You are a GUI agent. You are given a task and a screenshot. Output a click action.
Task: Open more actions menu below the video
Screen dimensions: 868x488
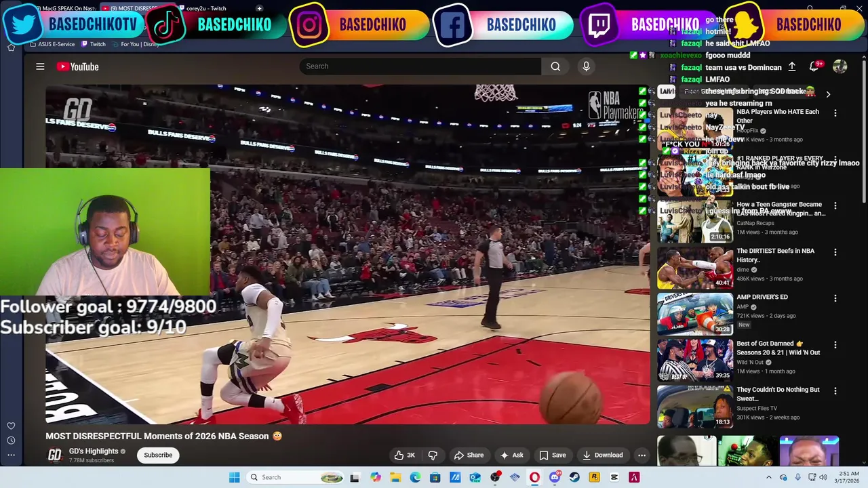pyautogui.click(x=642, y=455)
